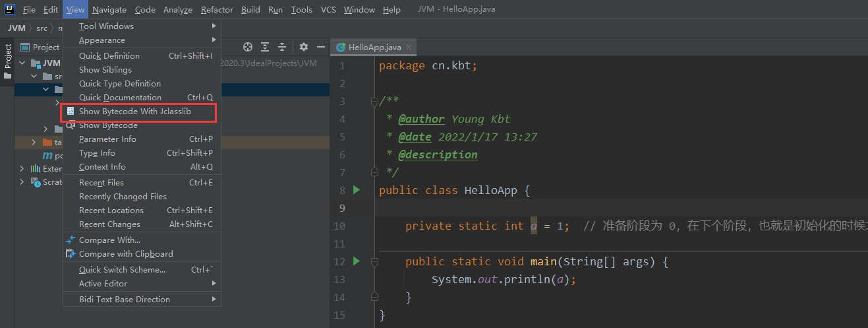Image resolution: width=868 pixels, height=328 pixels.
Task: Click the icon beside Show Bytecode
Action: tap(71, 125)
